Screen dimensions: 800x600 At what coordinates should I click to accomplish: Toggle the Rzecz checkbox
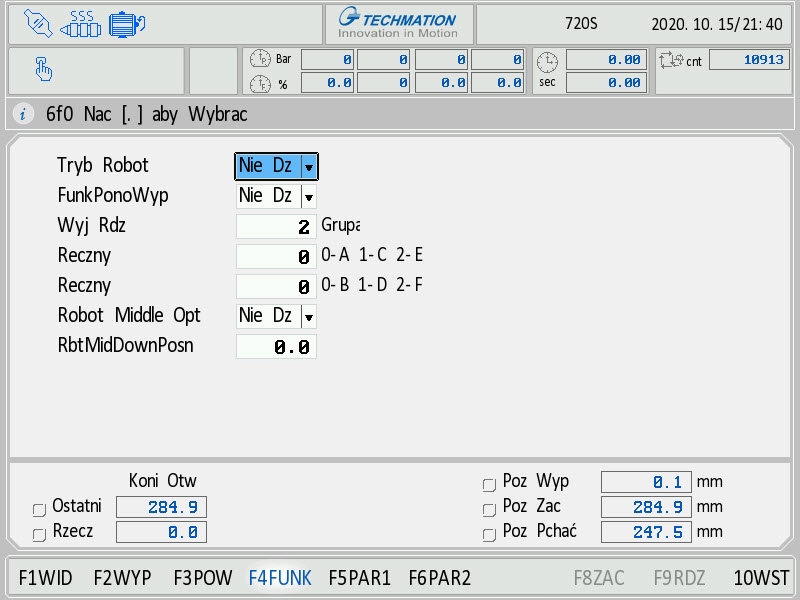point(40,535)
